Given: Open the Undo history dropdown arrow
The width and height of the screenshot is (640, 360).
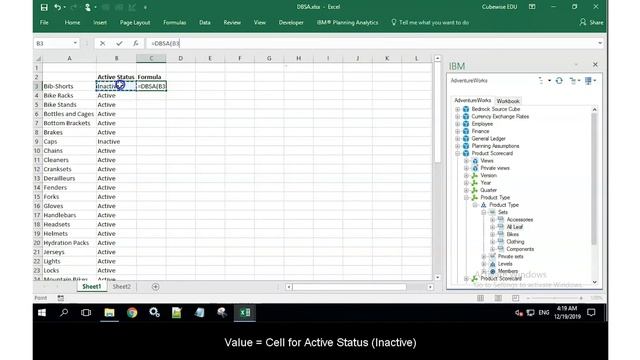Looking at the screenshot, I should [x=64, y=7].
